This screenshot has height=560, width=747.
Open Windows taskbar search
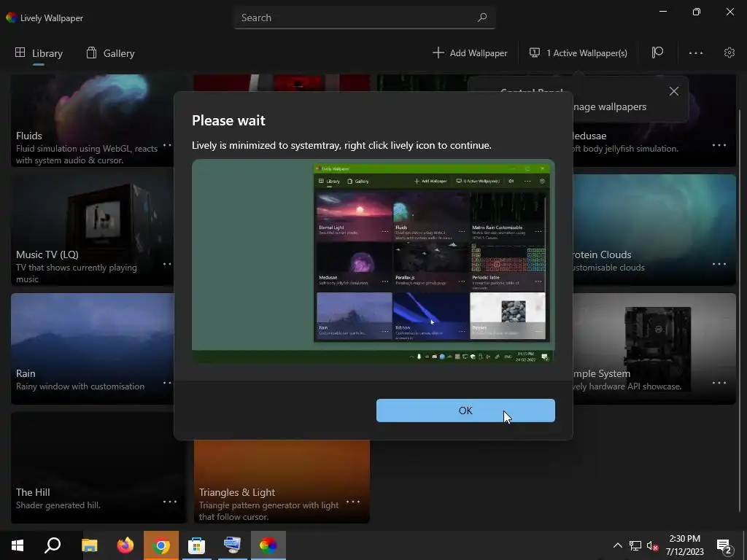(x=53, y=545)
